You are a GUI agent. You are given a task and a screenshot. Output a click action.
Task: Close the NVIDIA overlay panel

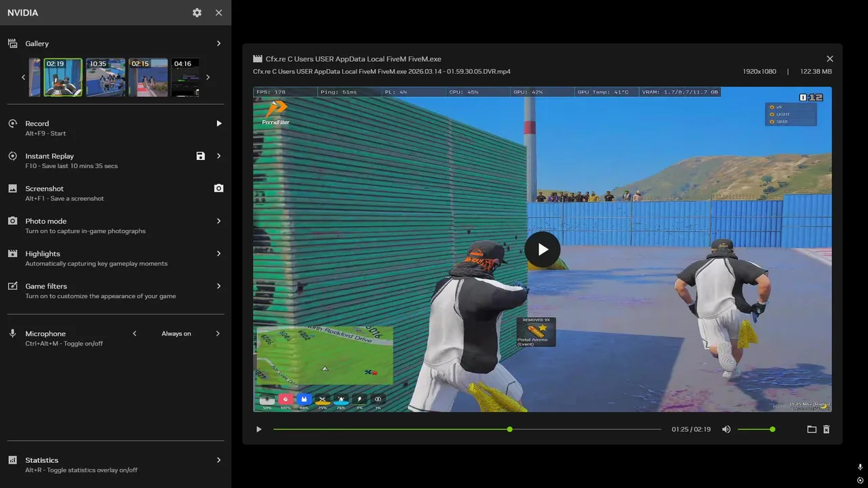point(218,13)
